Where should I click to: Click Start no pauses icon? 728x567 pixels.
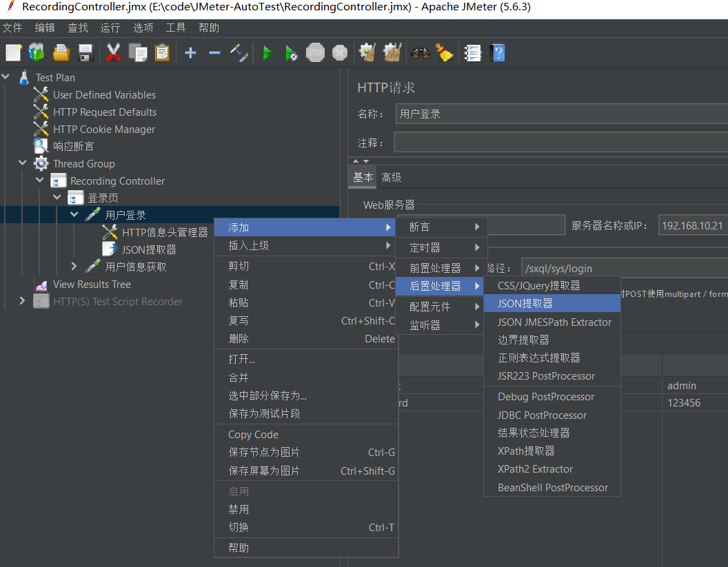pyautogui.click(x=291, y=52)
